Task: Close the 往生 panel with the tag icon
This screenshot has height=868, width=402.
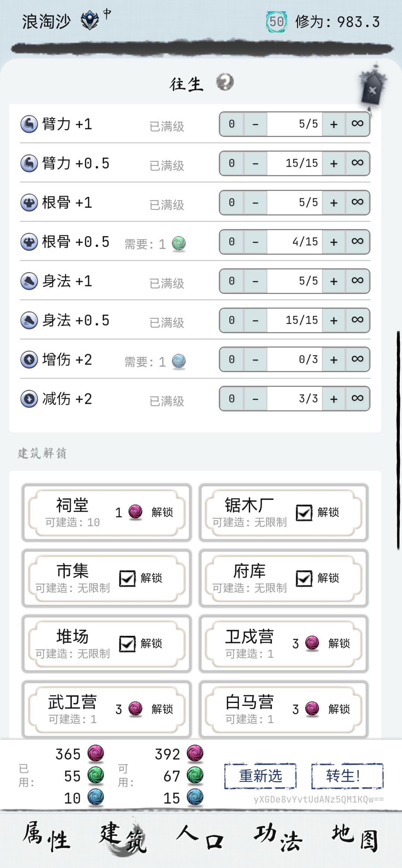Action: click(x=372, y=89)
